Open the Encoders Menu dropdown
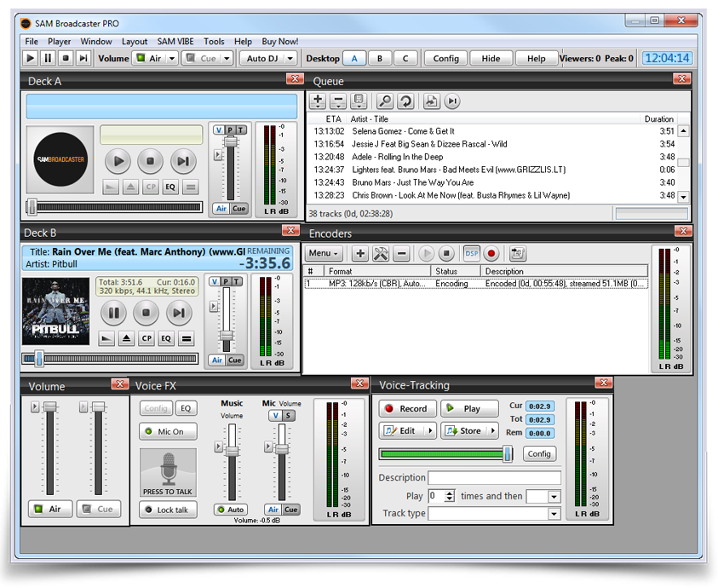 [324, 254]
